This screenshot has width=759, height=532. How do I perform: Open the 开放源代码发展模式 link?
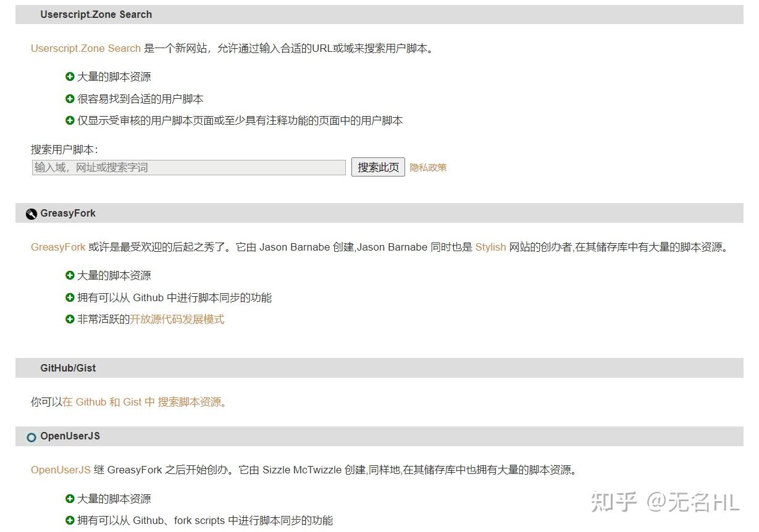pyautogui.click(x=177, y=319)
